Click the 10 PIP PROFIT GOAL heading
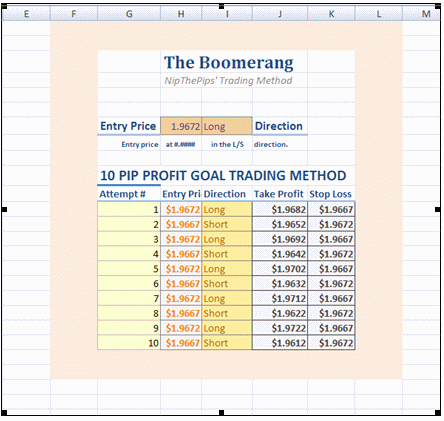444x421 pixels. pyautogui.click(x=223, y=175)
